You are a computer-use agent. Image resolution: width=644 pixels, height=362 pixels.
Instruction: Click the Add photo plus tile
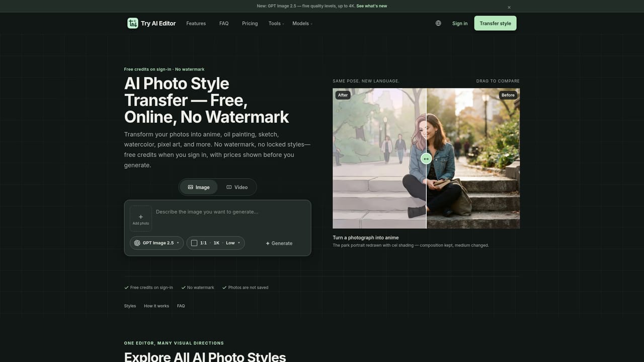141,218
